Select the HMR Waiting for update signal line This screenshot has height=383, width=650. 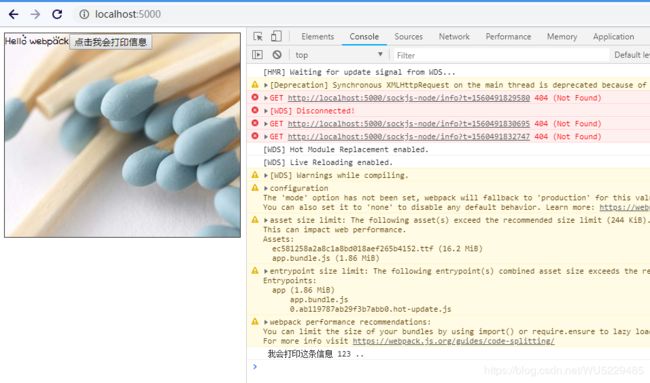tap(359, 72)
